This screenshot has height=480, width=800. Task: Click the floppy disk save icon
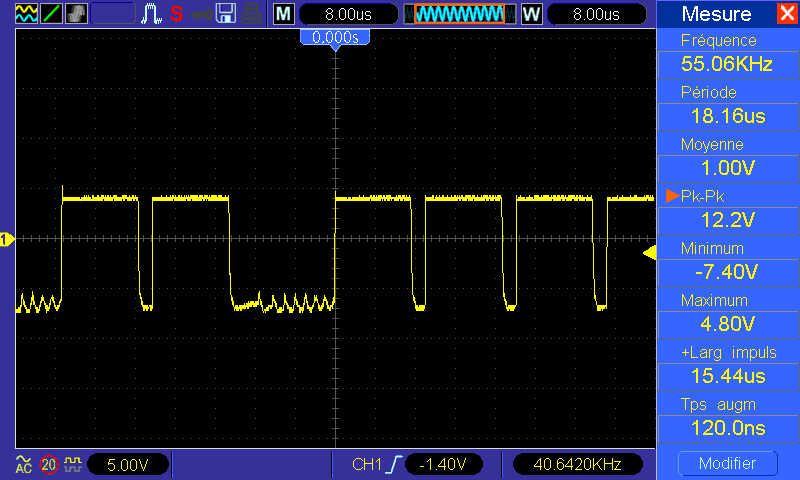[x=226, y=14]
